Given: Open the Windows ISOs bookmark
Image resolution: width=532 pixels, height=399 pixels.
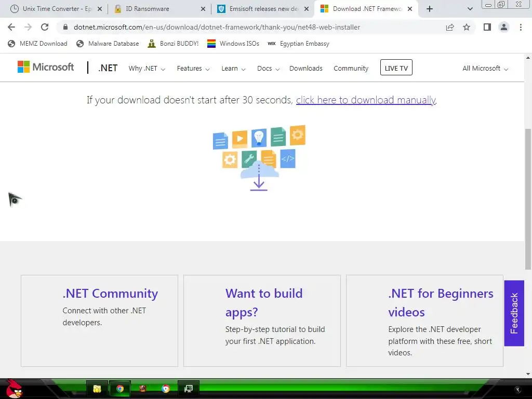Looking at the screenshot, I should 233,44.
